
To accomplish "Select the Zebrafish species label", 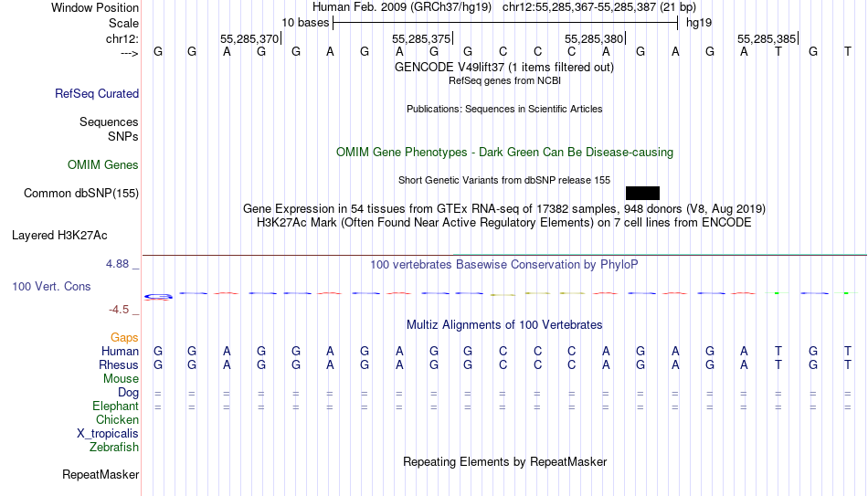I will tap(114, 448).
